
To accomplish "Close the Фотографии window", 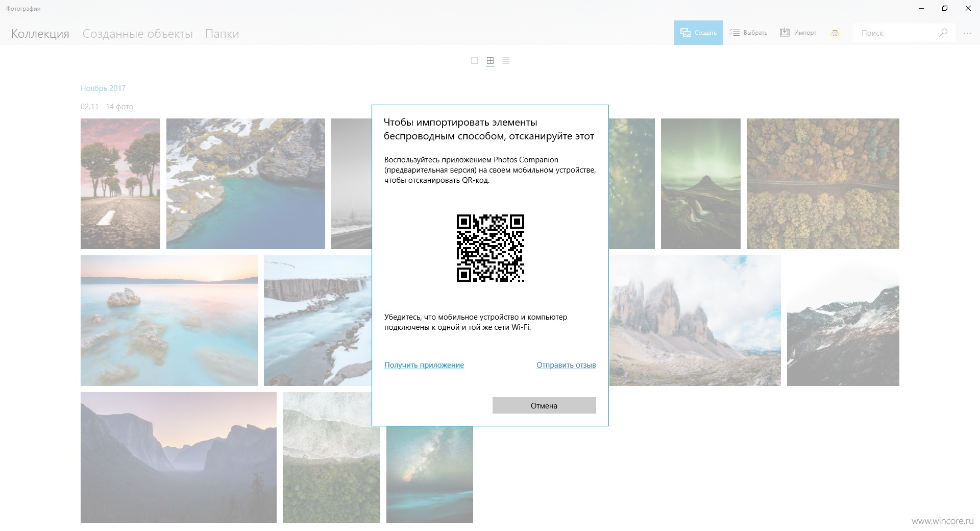I will click(968, 8).
